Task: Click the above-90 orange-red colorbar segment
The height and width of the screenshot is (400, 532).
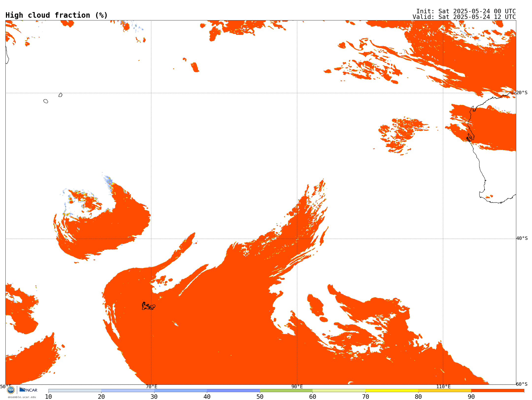Action: click(498, 391)
